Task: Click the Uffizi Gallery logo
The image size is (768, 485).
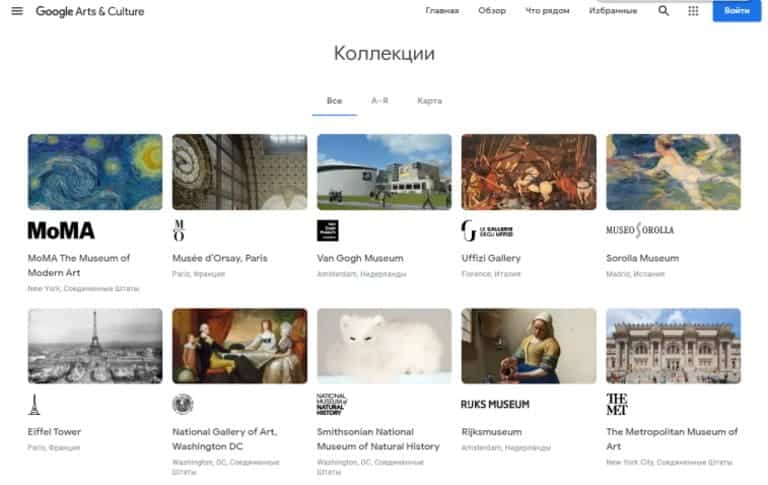Action: pyautogui.click(x=487, y=231)
